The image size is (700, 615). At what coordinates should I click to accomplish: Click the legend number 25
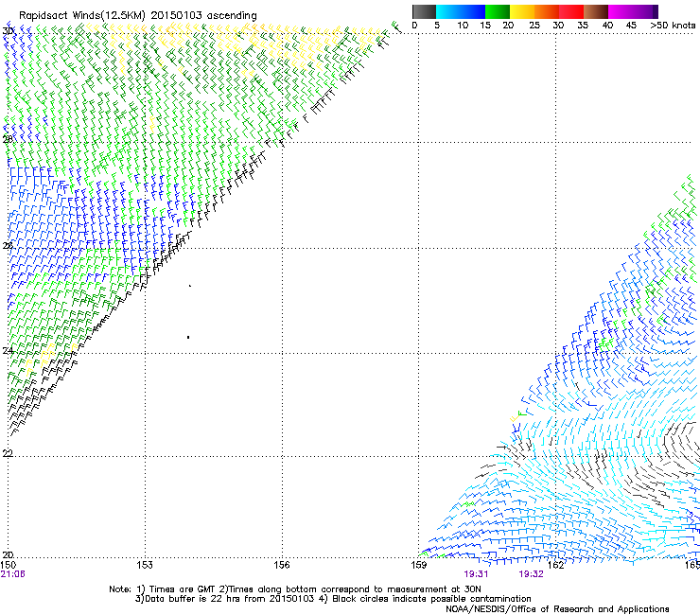(534, 26)
